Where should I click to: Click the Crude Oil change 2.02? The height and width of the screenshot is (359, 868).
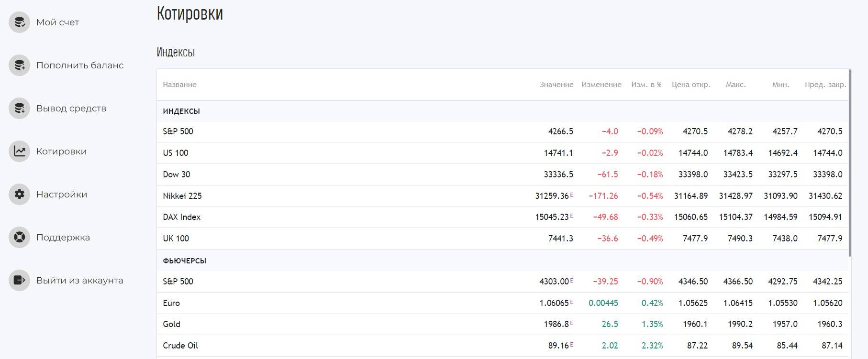point(610,346)
